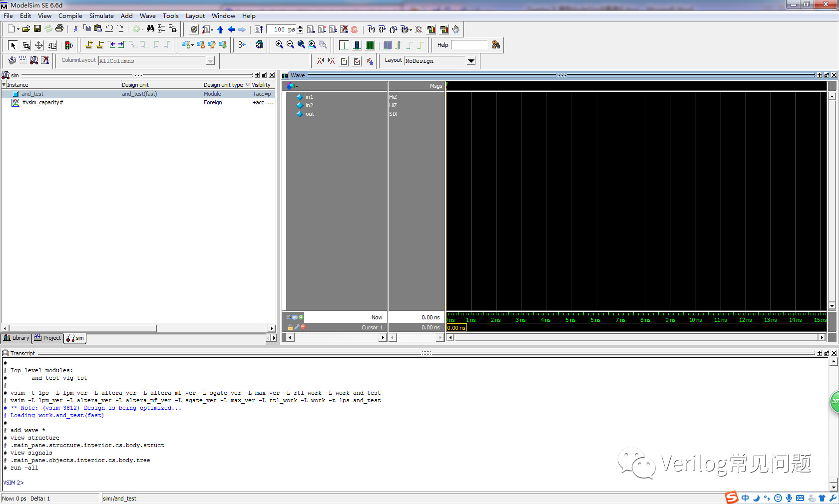The width and height of the screenshot is (839, 504).
Task: Click the yellow Delete cursor icon
Action: click(x=100, y=45)
